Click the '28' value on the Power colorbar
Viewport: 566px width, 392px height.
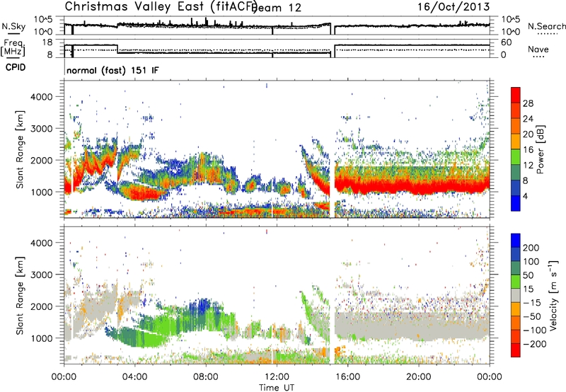pos(528,103)
